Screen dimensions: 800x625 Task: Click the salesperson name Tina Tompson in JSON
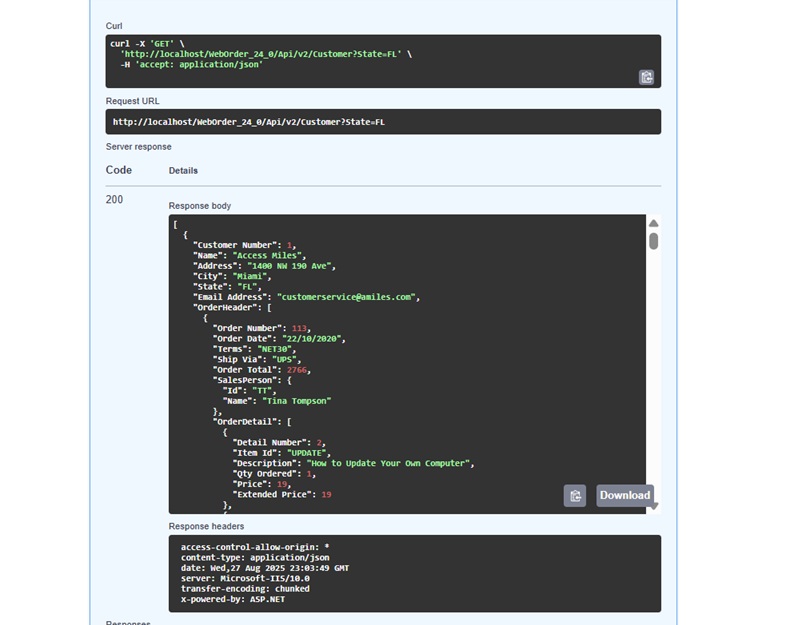295,400
